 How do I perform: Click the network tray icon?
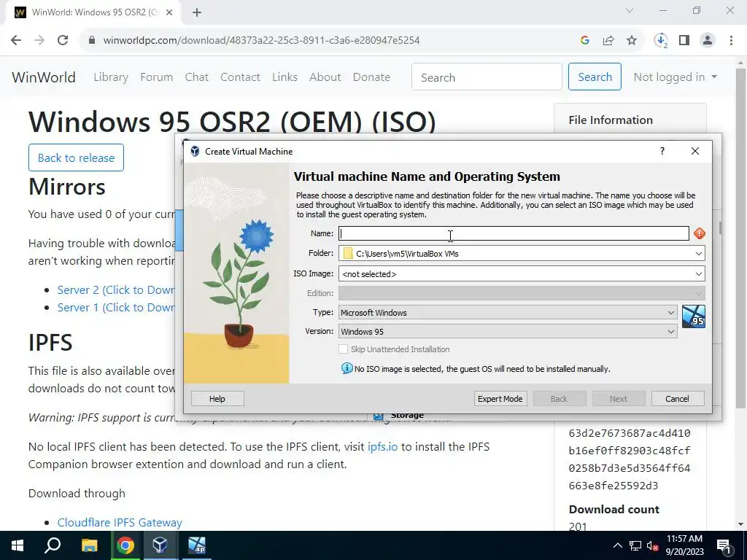[635, 545]
